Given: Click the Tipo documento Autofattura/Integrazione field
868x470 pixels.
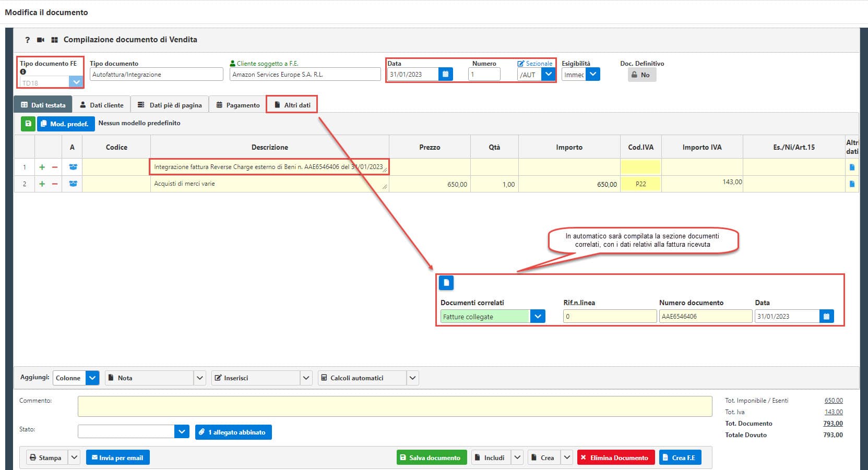Looking at the screenshot, I should 157,74.
